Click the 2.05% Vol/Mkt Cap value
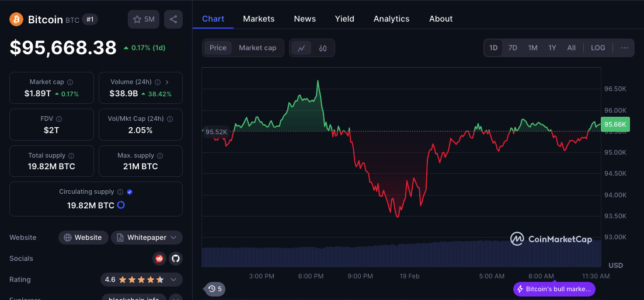This screenshot has width=644, height=300. (x=141, y=130)
